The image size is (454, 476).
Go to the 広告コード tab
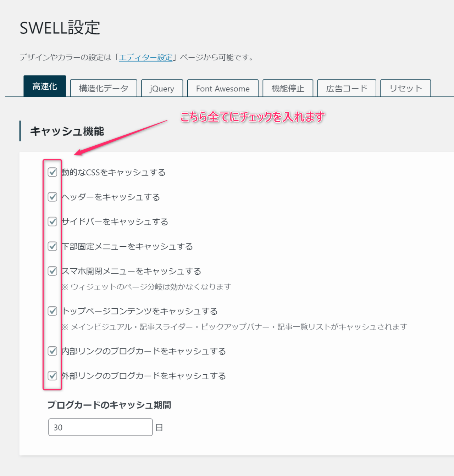[347, 88]
